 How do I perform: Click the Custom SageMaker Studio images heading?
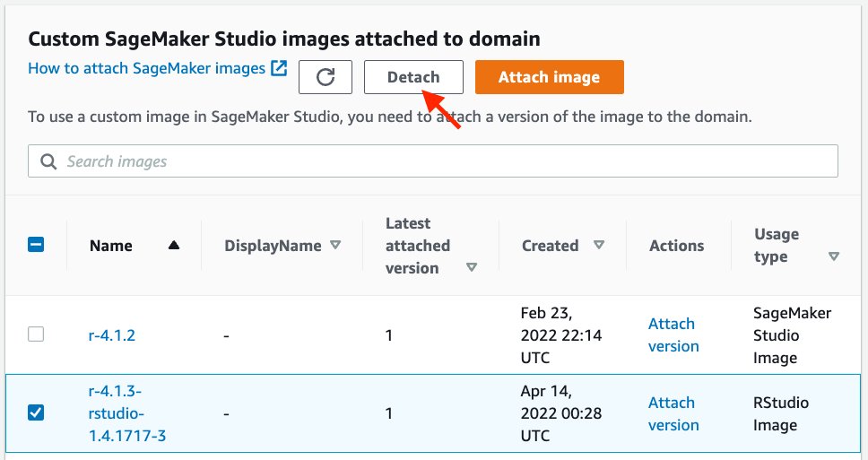click(284, 39)
